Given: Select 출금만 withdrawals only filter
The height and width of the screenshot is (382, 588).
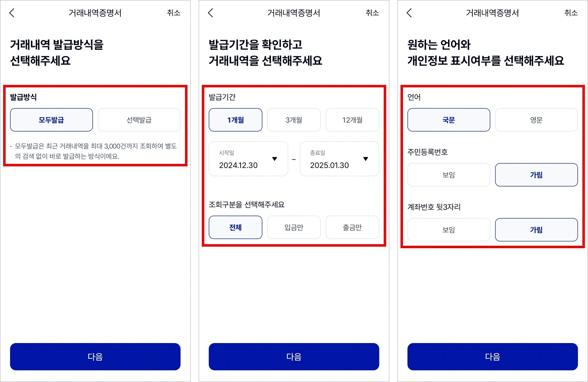Looking at the screenshot, I should 352,227.
